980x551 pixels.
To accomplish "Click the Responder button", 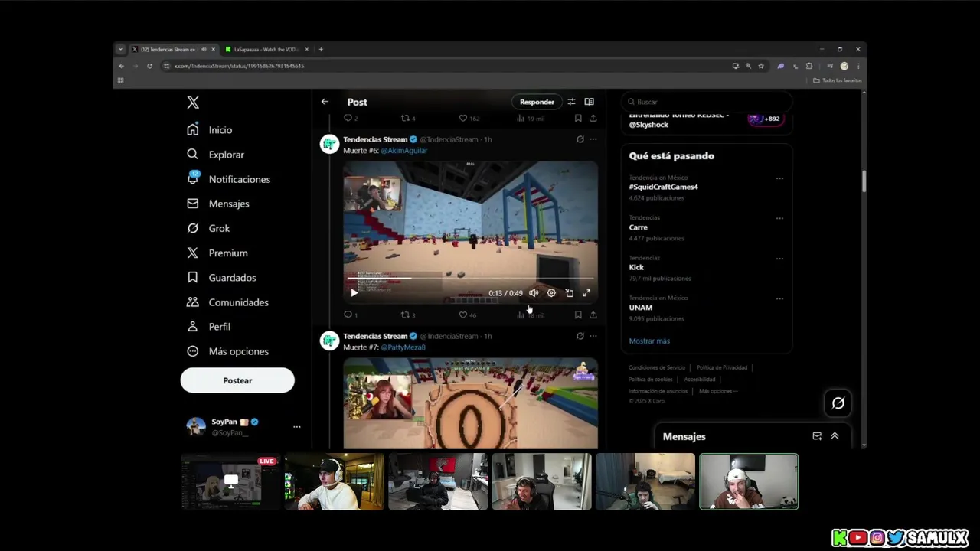I will (537, 102).
